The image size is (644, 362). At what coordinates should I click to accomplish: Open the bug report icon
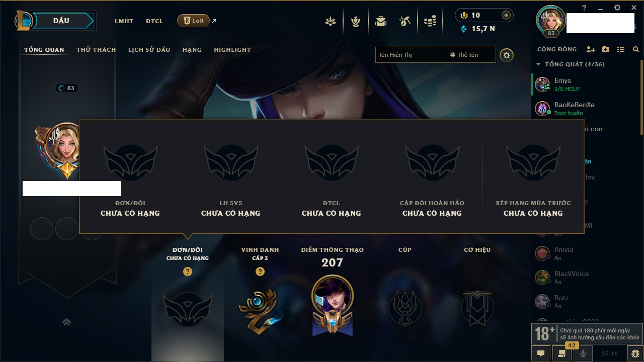point(635,353)
